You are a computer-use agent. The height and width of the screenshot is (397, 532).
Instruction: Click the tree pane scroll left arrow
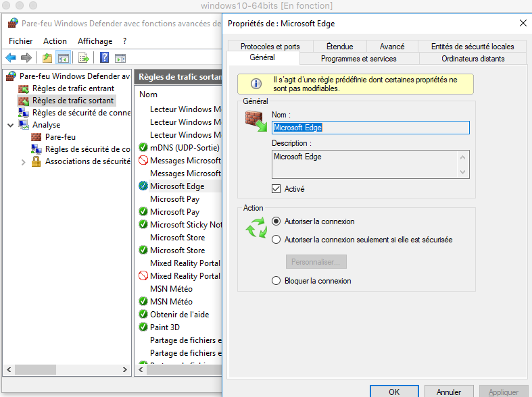tap(9, 369)
